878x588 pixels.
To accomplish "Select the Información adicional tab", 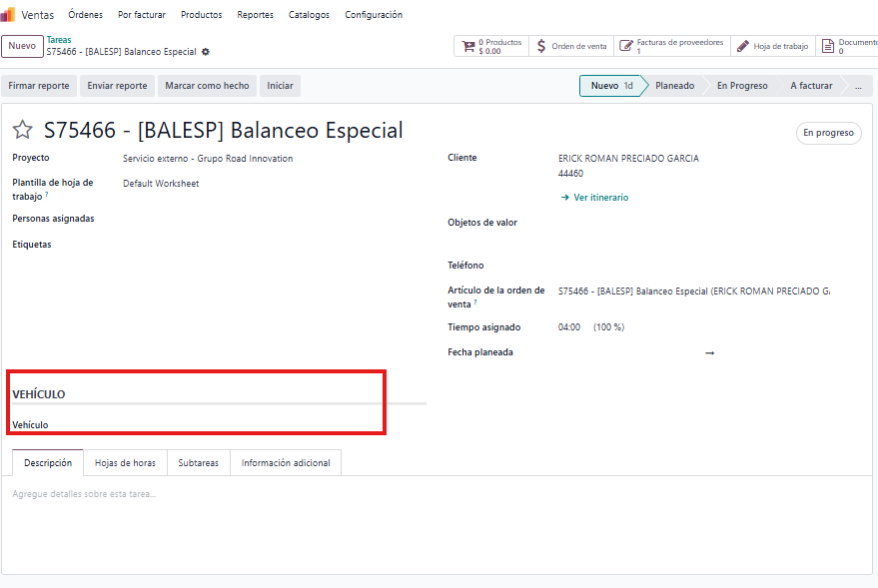I will (x=286, y=463).
